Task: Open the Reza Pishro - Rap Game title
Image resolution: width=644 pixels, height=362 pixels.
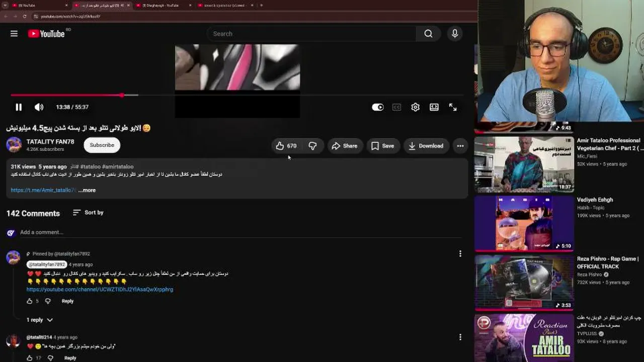Action: [608, 262]
